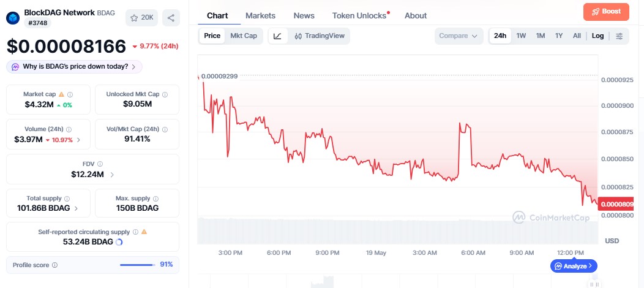The image size is (644, 288).
Task: Click the chart range pause handle
Action: (594, 284)
